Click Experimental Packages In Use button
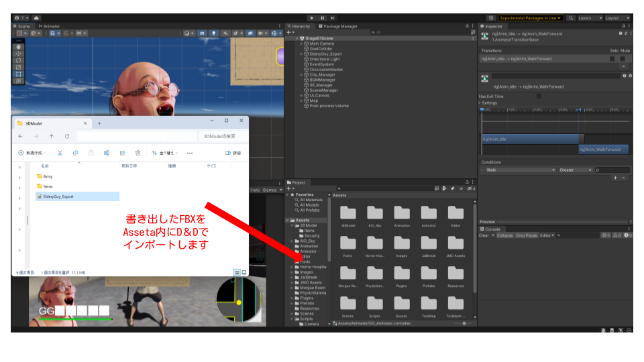 tap(531, 18)
